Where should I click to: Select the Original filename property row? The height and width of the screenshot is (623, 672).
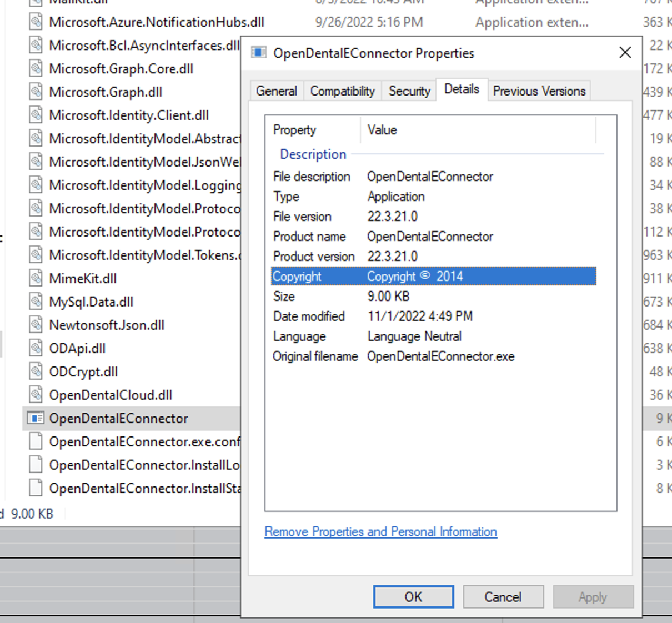point(433,356)
